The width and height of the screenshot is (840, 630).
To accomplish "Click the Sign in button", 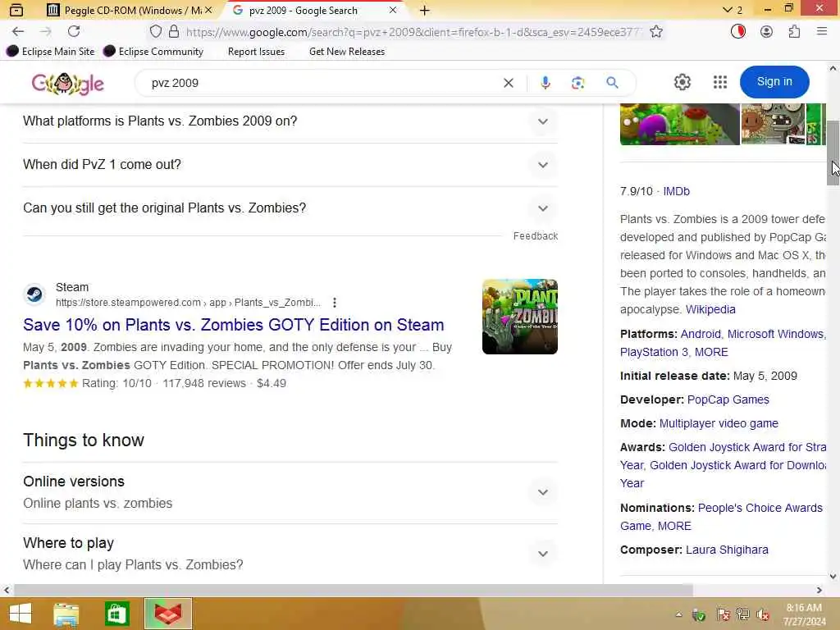I will coord(774,82).
